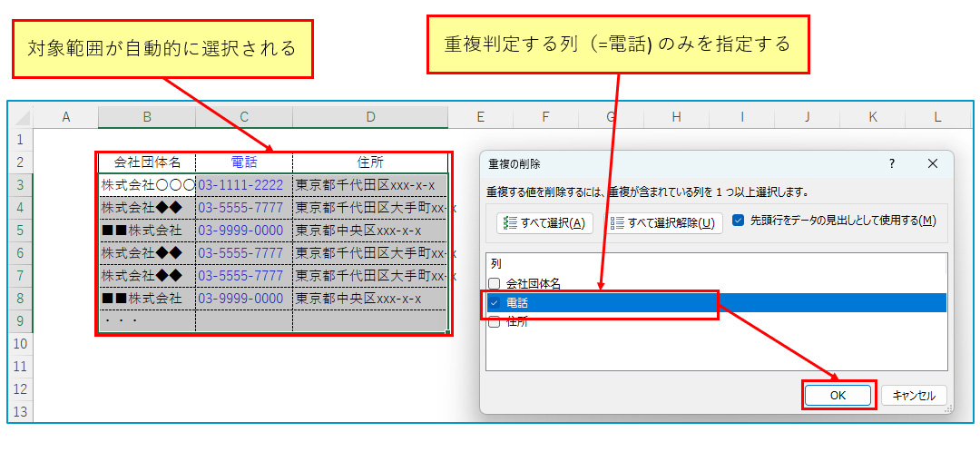This screenshot has width=980, height=452.
Task: Check the 会社団体名 column checkbox
Action: [495, 284]
